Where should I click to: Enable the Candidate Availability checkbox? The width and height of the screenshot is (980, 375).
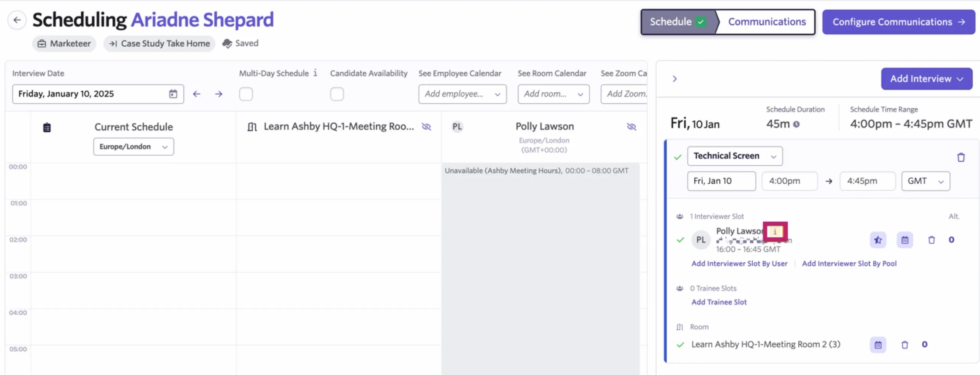point(337,94)
